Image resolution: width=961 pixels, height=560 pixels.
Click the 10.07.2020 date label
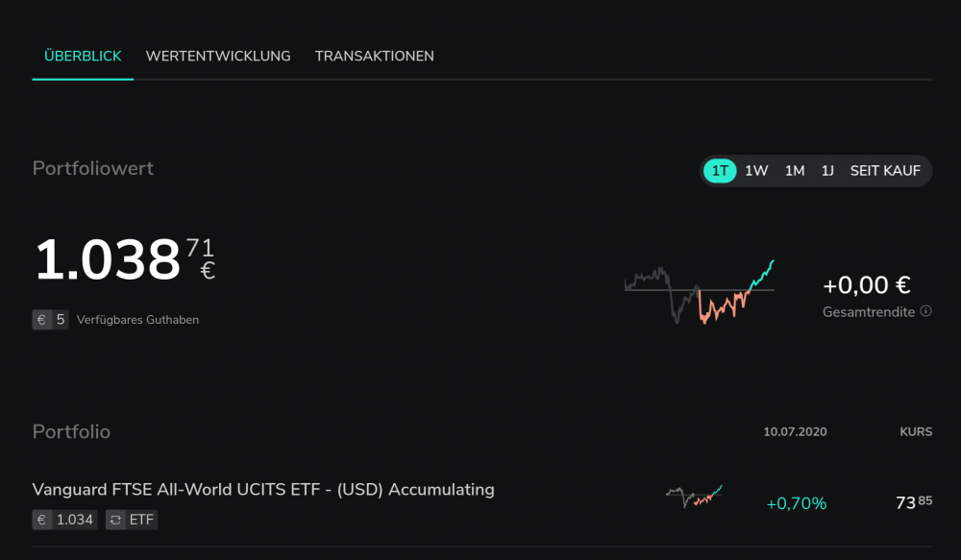coord(795,431)
